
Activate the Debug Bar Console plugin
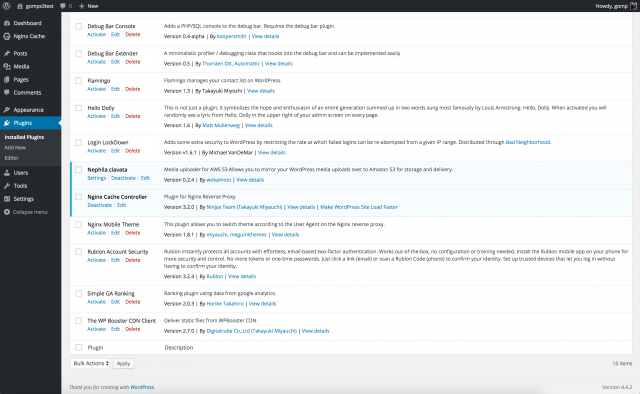tap(97, 35)
